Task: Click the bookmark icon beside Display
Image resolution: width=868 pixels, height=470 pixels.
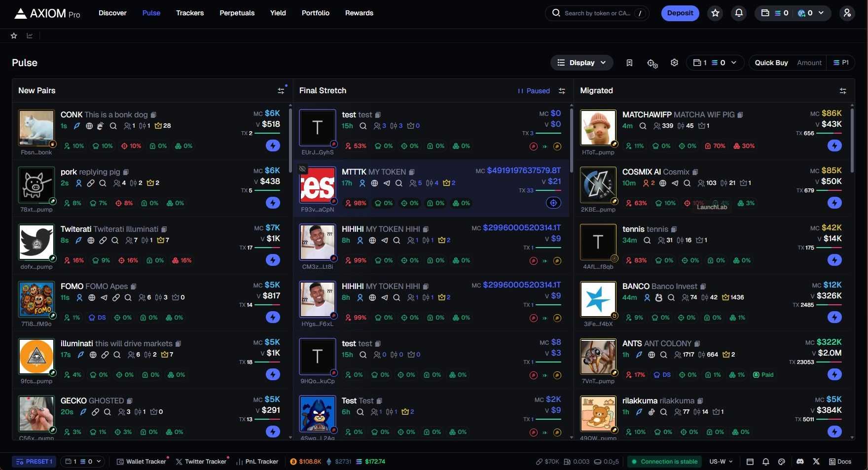Action: [x=629, y=63]
